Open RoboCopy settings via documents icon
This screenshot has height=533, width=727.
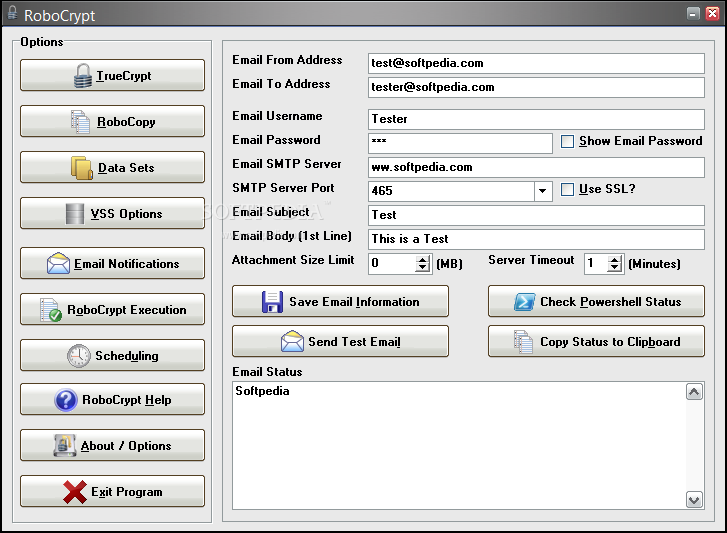pyautogui.click(x=80, y=121)
